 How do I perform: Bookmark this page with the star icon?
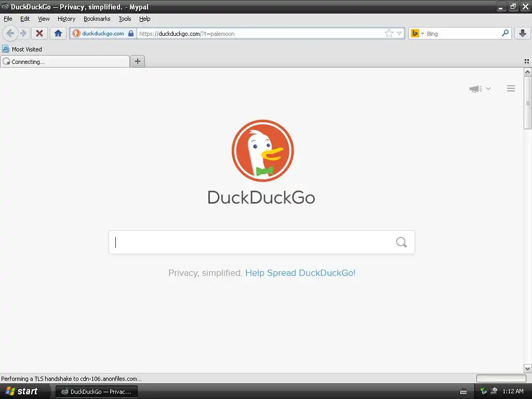click(x=389, y=33)
